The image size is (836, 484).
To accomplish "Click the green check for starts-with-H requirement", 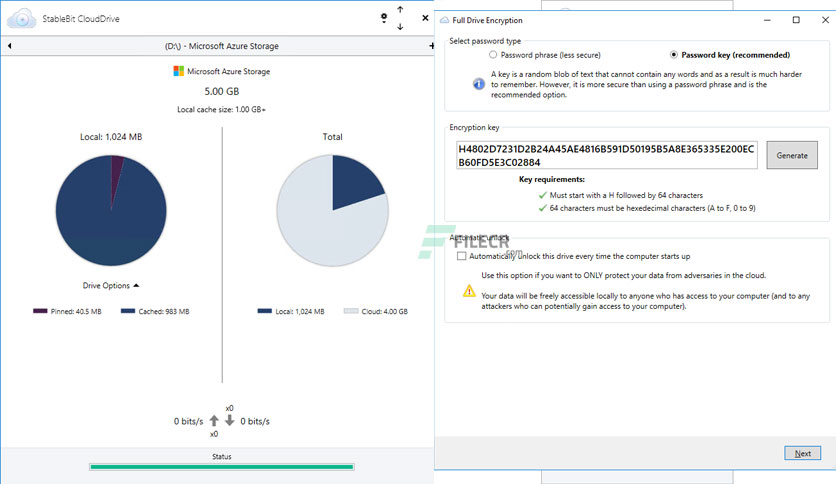I will [x=543, y=195].
